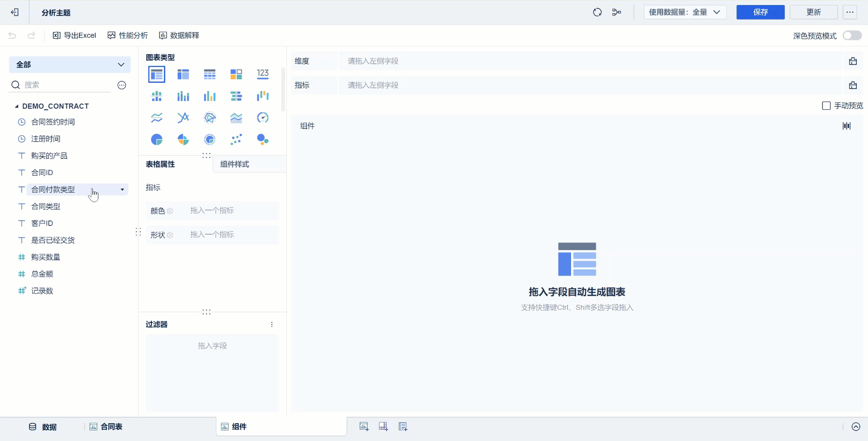The height and width of the screenshot is (441, 868).
Task: Open the 合同表 tab at bottom
Action: click(x=106, y=427)
